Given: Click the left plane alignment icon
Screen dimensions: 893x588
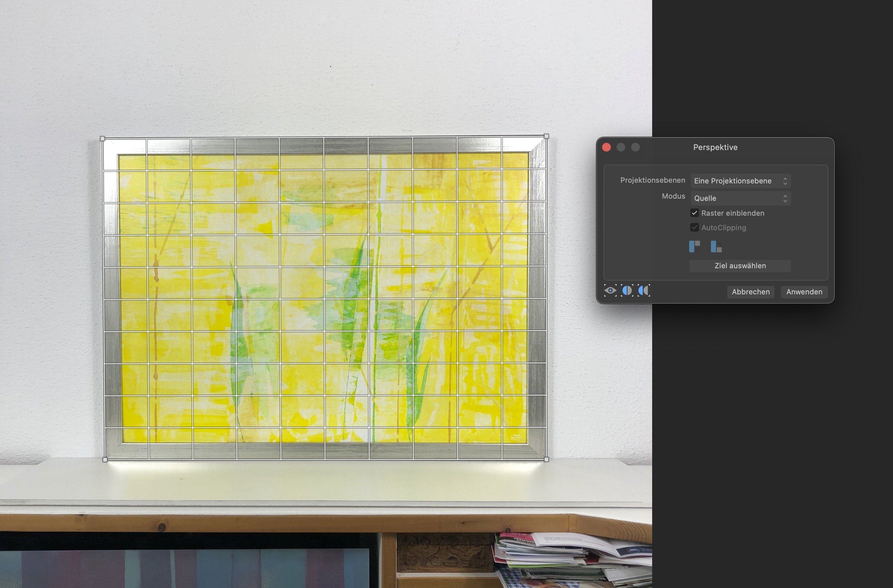Looking at the screenshot, I should coord(695,247).
